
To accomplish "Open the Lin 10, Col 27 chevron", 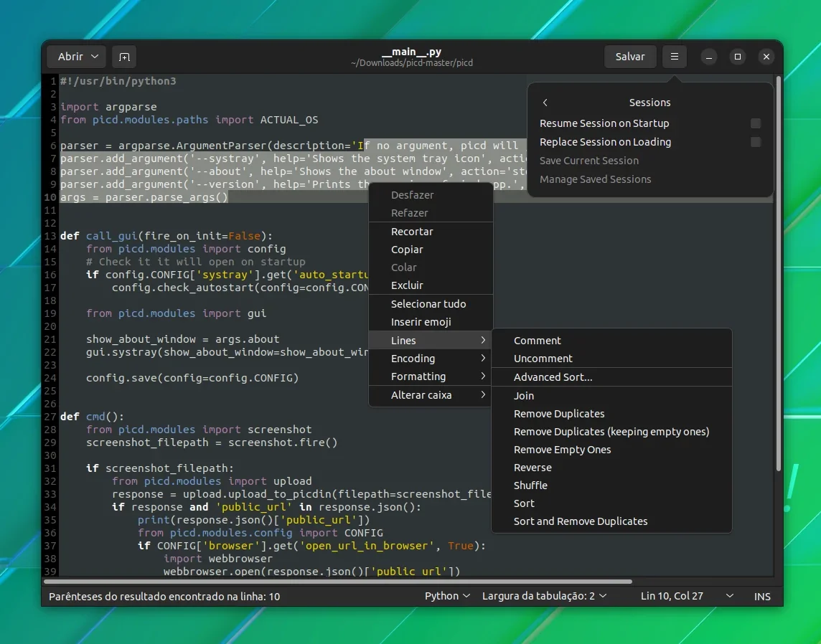I will (729, 596).
